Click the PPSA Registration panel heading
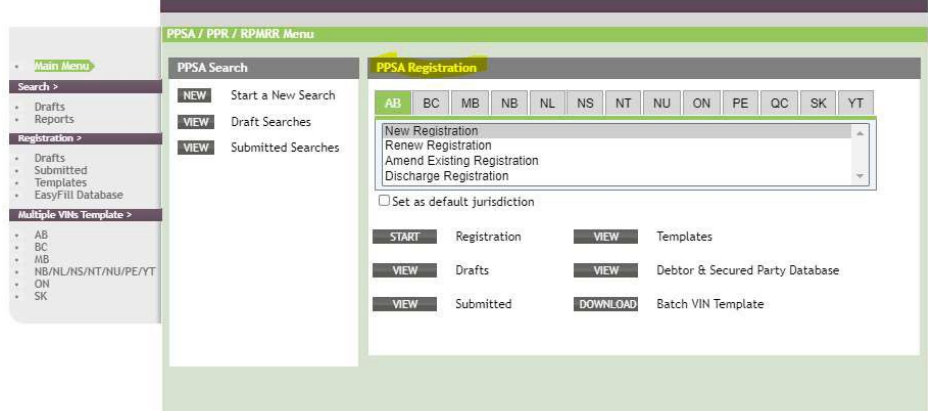 click(426, 68)
